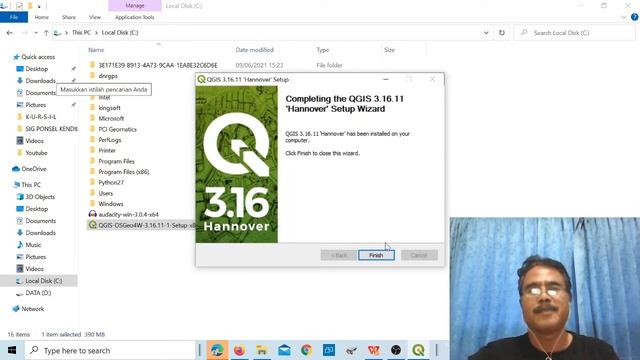Open Pictures under Quick access
Viewport: 640px width, 360px height.
tap(36, 105)
